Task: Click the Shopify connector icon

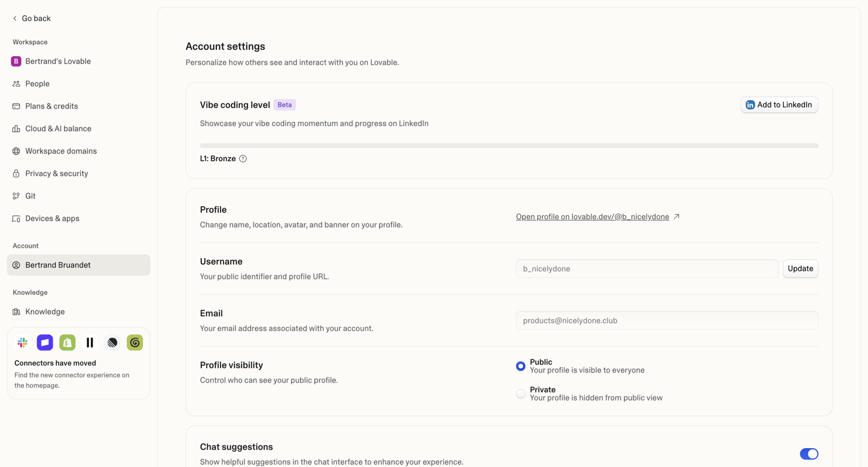Action: coord(67,343)
